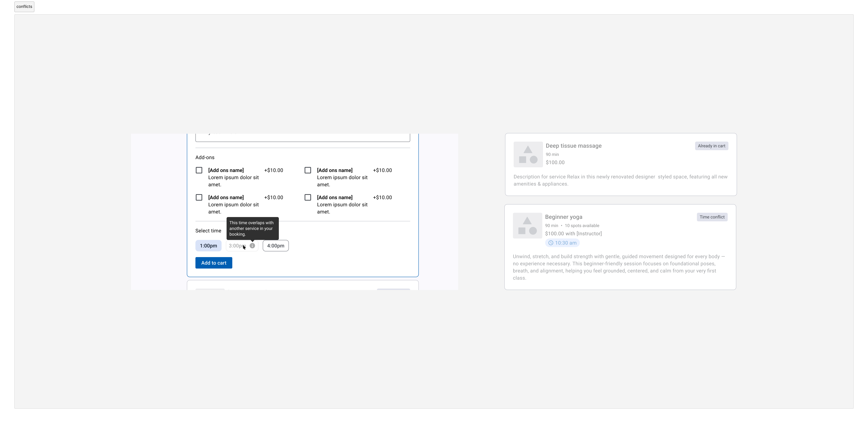Click the overlap warning tooltip

pyautogui.click(x=252, y=228)
